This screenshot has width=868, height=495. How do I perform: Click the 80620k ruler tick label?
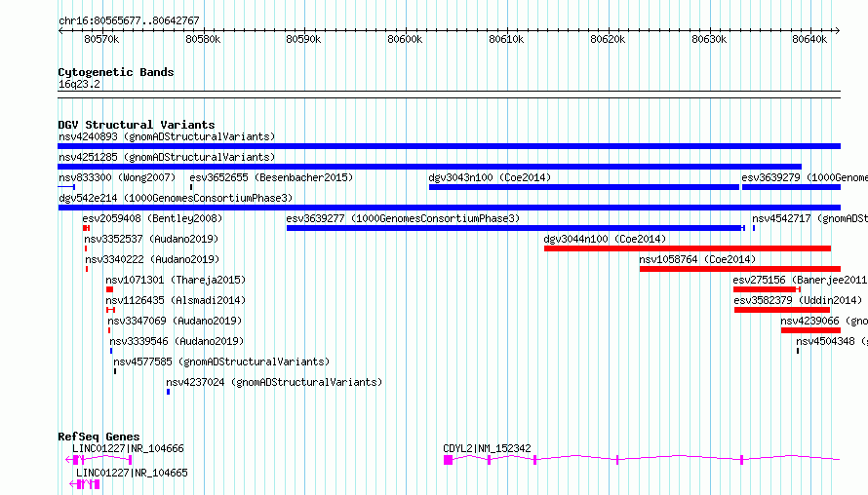(608, 39)
